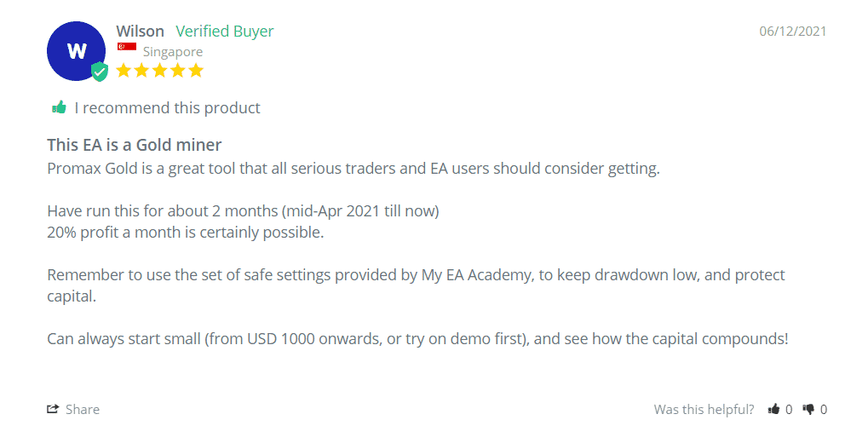The width and height of the screenshot is (868, 443).
Task: Click the I recommend this product text
Action: coord(167,108)
